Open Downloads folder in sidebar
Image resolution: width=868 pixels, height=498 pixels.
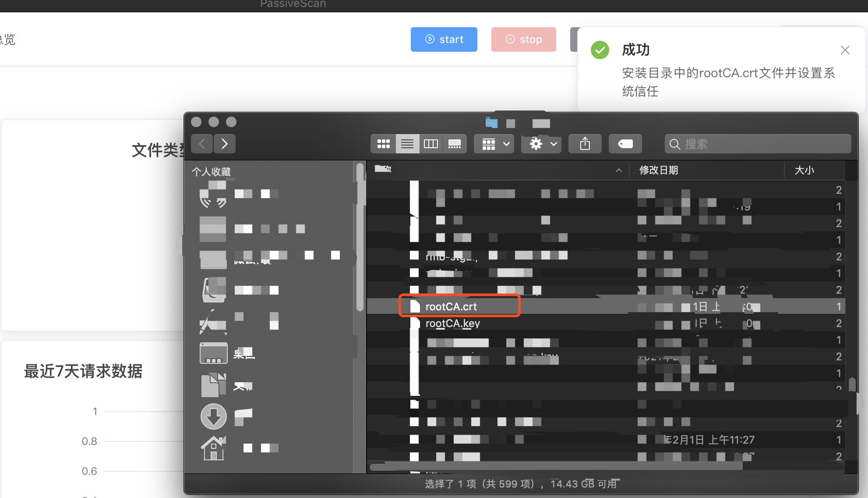pos(214,416)
